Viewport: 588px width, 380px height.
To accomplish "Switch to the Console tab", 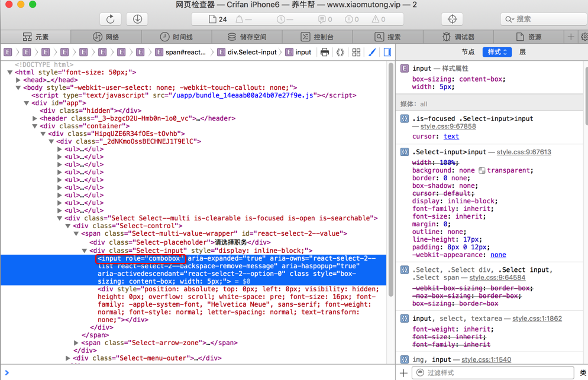I will pos(317,37).
